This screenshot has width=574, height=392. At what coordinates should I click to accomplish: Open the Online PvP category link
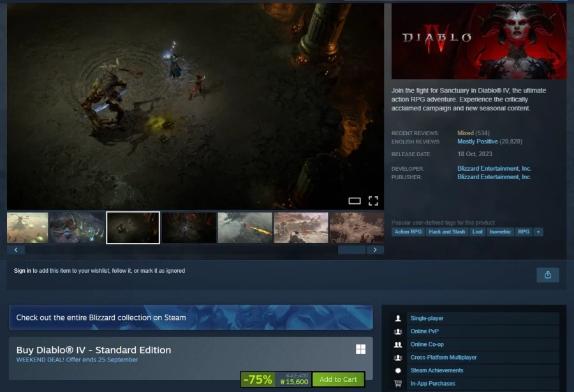[424, 331]
